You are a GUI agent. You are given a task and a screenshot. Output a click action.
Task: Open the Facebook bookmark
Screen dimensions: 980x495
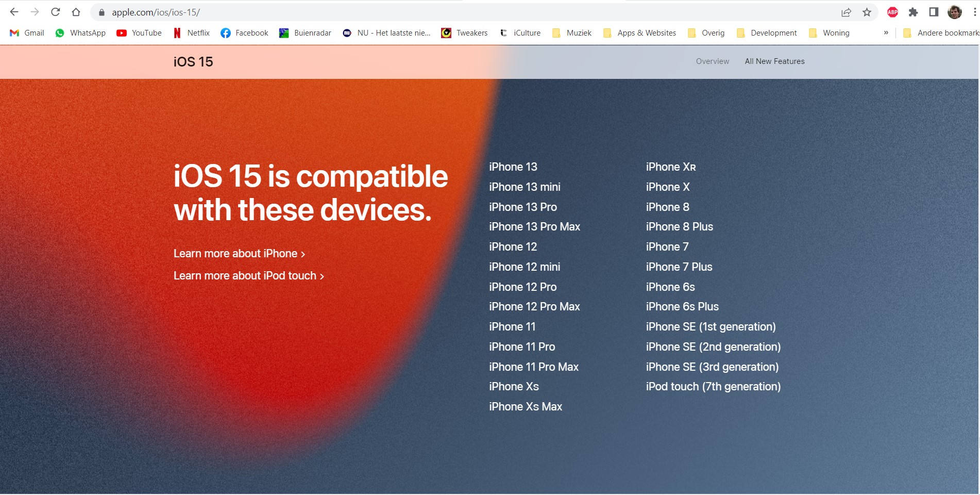tap(244, 33)
